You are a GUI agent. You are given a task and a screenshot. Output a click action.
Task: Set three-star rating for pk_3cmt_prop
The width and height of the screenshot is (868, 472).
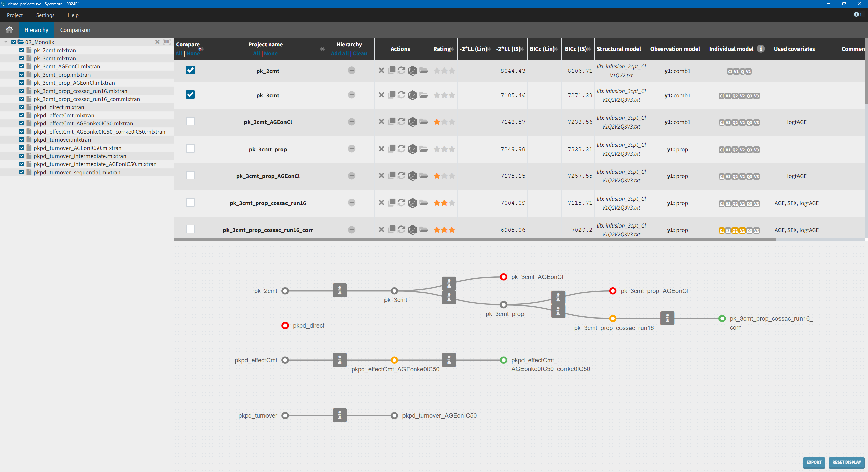click(452, 149)
